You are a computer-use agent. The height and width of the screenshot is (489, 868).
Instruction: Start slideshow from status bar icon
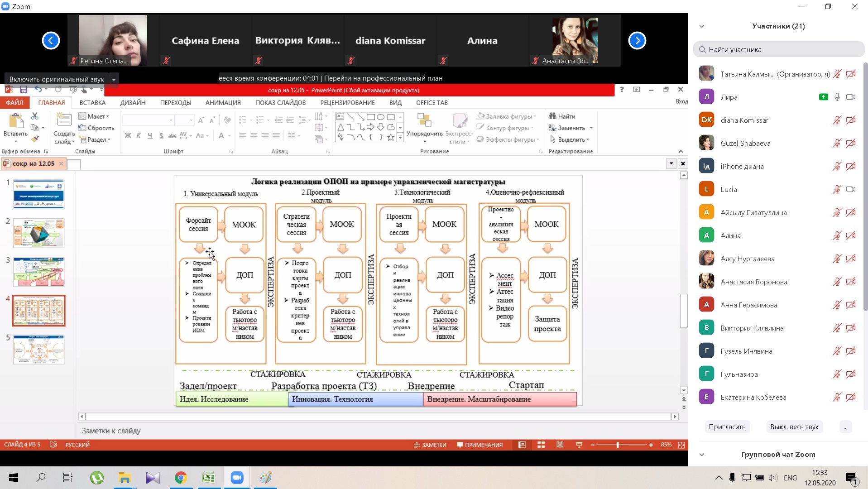(579, 445)
